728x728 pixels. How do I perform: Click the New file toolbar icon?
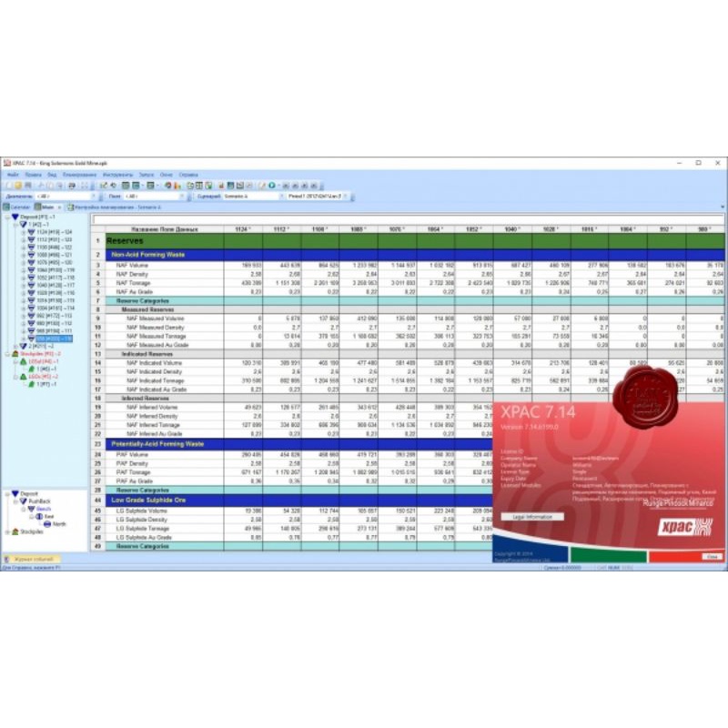point(9,186)
